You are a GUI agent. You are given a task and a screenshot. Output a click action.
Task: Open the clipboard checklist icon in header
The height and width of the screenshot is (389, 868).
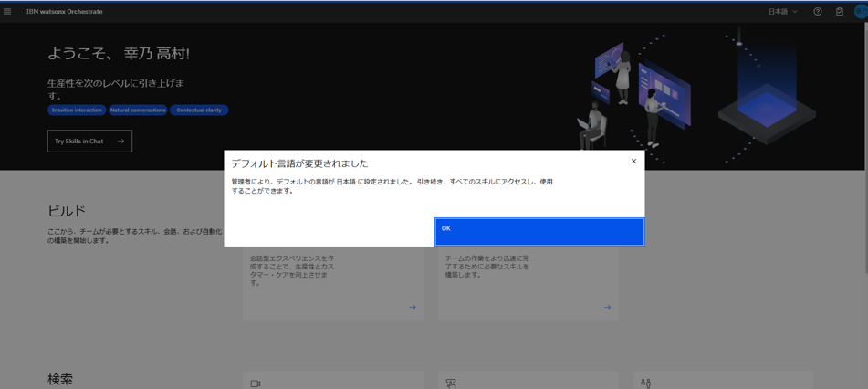click(x=840, y=12)
